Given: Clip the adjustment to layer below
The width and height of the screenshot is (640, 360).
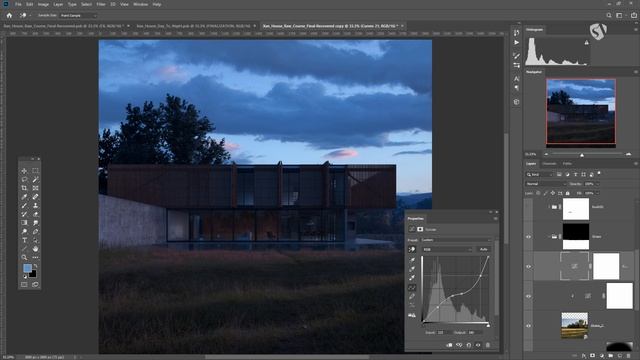Looking at the screenshot, I should tap(449, 345).
